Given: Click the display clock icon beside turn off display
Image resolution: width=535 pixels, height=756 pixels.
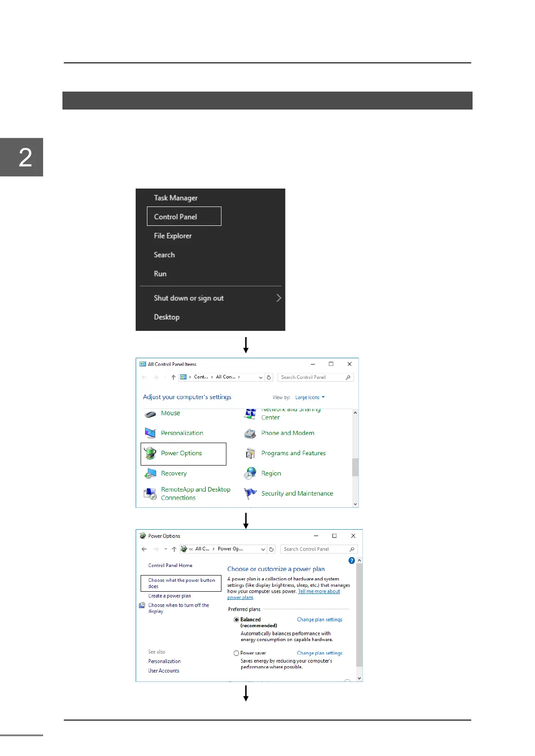Looking at the screenshot, I should [142, 605].
